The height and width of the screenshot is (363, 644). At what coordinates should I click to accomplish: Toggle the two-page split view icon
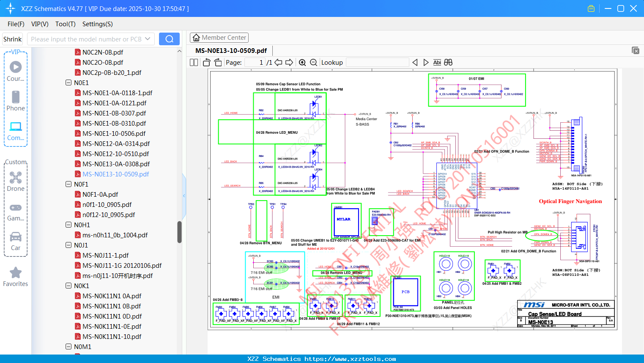tap(194, 63)
